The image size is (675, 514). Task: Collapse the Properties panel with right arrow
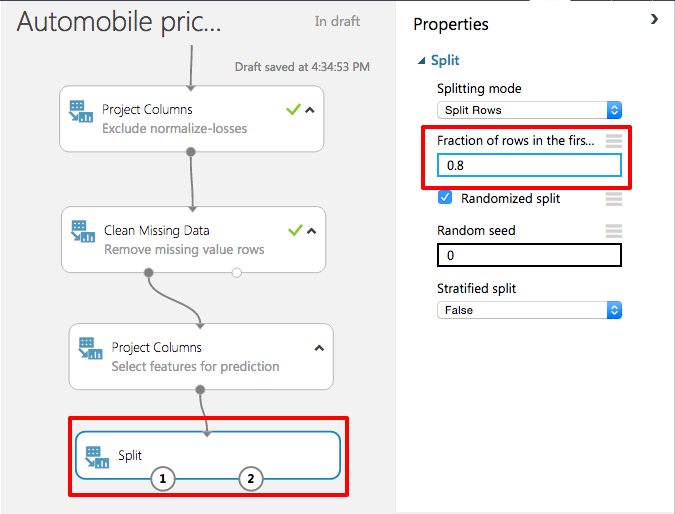(x=654, y=18)
